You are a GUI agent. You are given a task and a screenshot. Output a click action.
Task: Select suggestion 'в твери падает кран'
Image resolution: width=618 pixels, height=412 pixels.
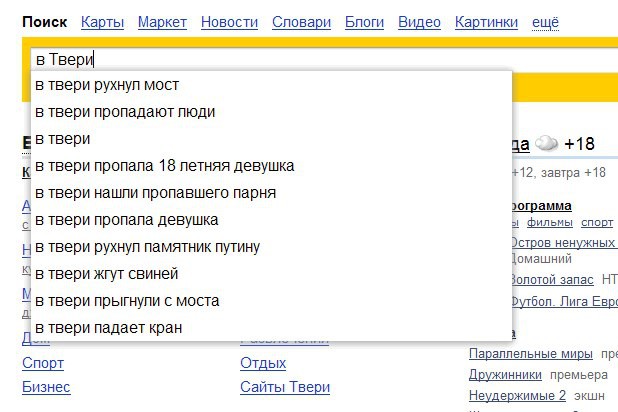click(108, 328)
